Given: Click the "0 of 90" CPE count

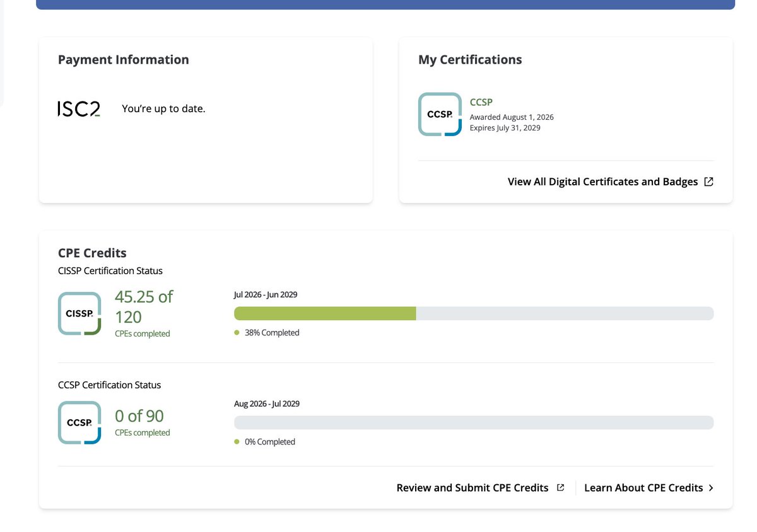Looking at the screenshot, I should coord(139,416).
